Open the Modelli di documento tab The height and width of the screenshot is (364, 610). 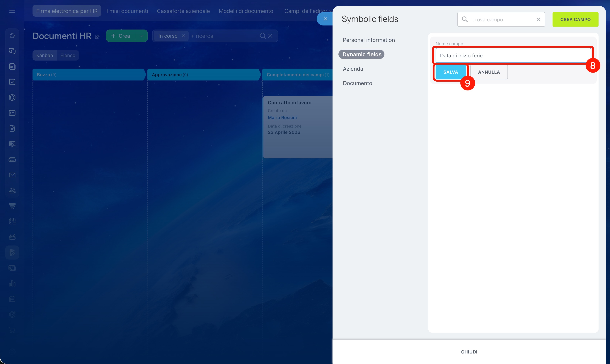246,11
